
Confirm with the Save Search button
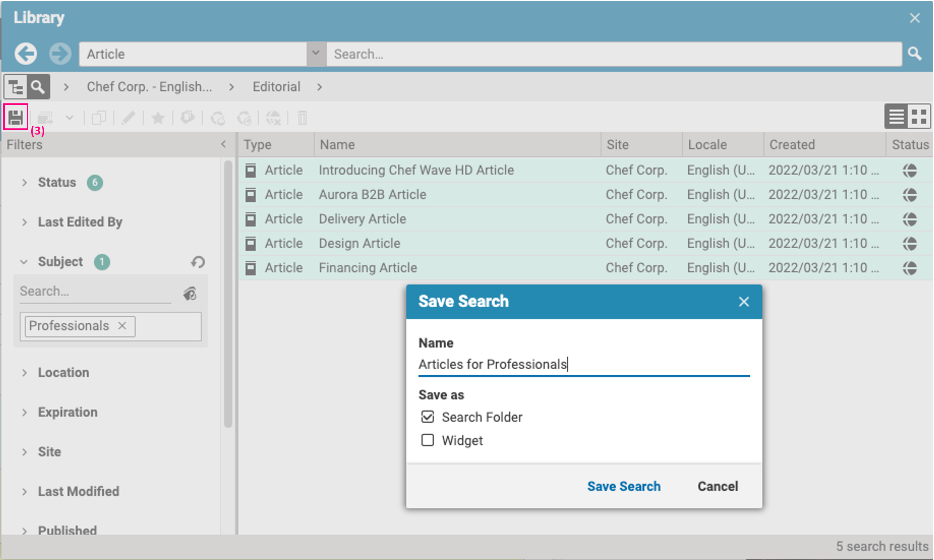(624, 486)
